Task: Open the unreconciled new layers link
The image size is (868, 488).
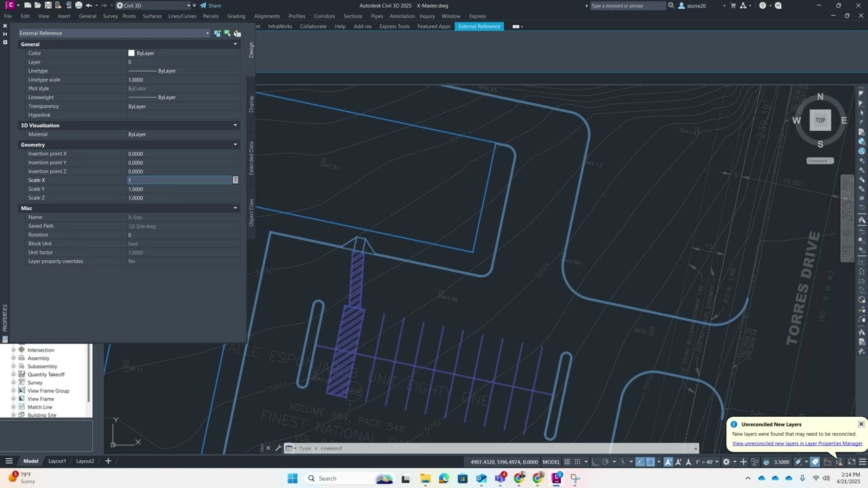Action: [x=797, y=443]
